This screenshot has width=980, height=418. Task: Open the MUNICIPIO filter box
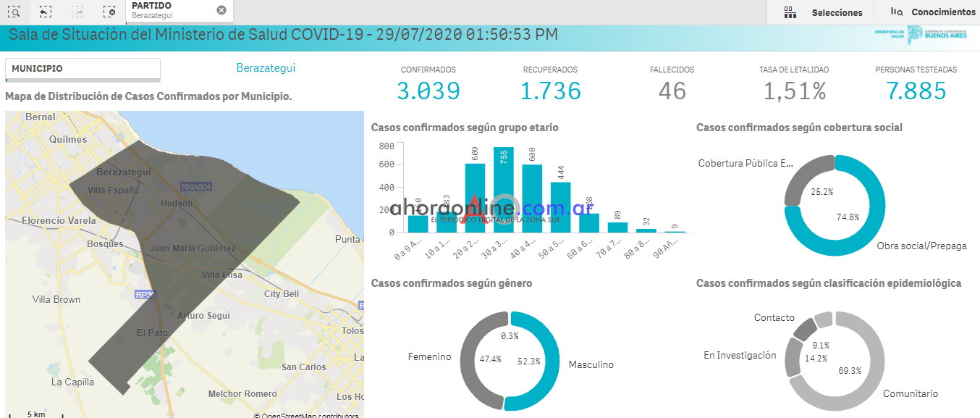pos(83,69)
